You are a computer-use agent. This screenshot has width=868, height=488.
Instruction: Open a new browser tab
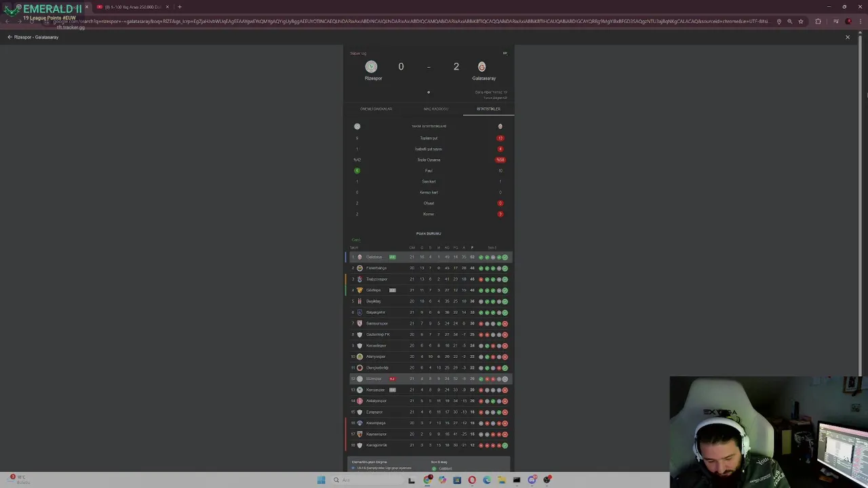pos(179,7)
